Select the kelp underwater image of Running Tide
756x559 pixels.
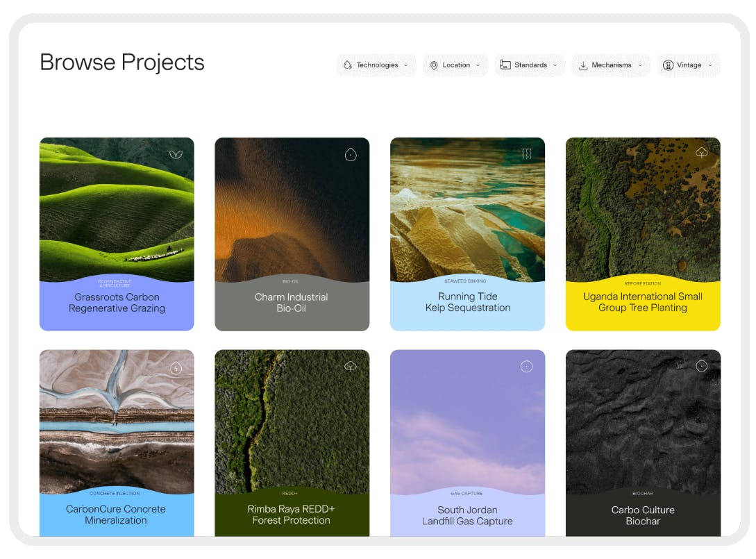(468, 209)
